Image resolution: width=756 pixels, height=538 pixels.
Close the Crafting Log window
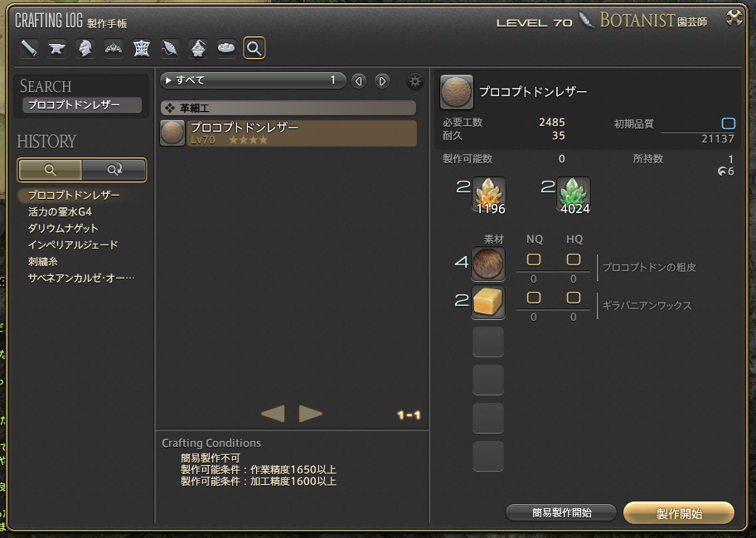[x=734, y=18]
